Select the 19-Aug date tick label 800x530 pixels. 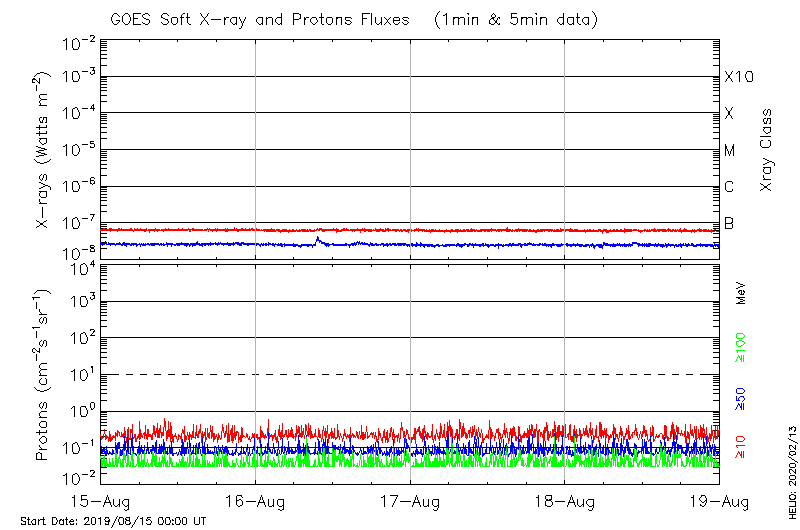point(719,501)
